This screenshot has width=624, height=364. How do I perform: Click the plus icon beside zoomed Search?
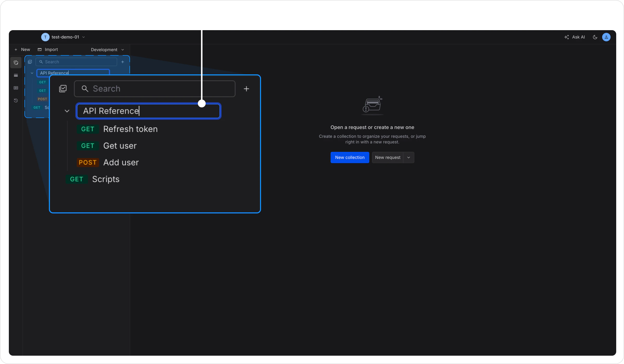coord(246,89)
